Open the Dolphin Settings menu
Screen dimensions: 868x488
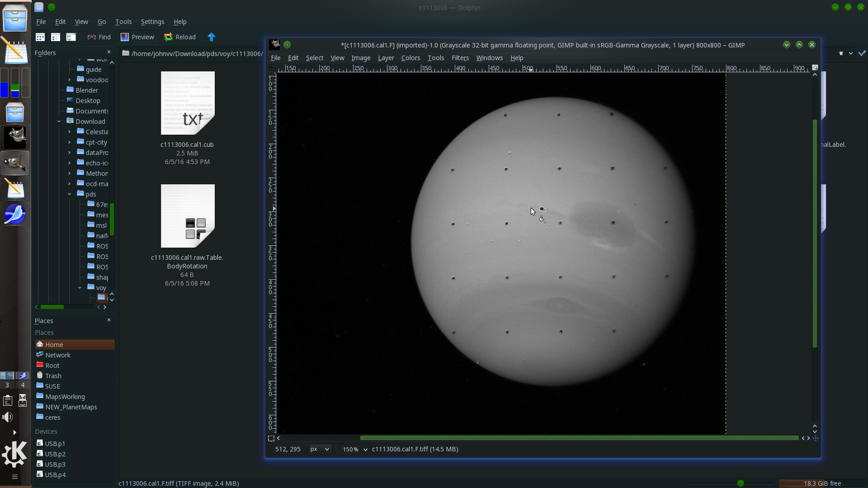[152, 22]
